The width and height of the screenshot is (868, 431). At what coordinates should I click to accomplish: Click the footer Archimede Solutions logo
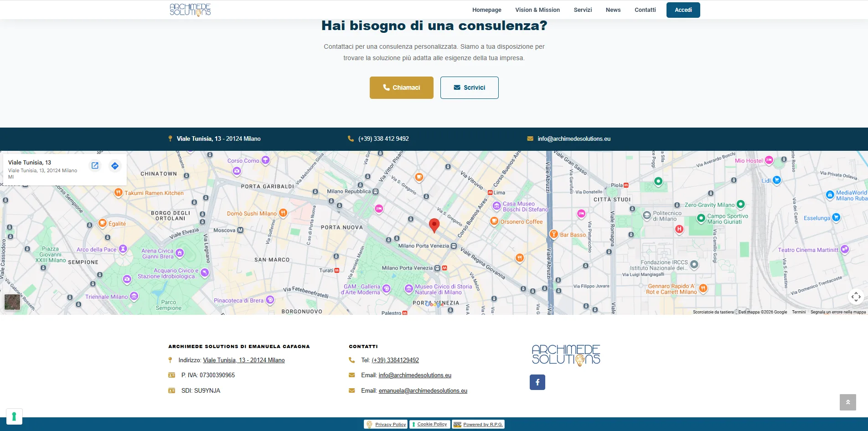566,356
